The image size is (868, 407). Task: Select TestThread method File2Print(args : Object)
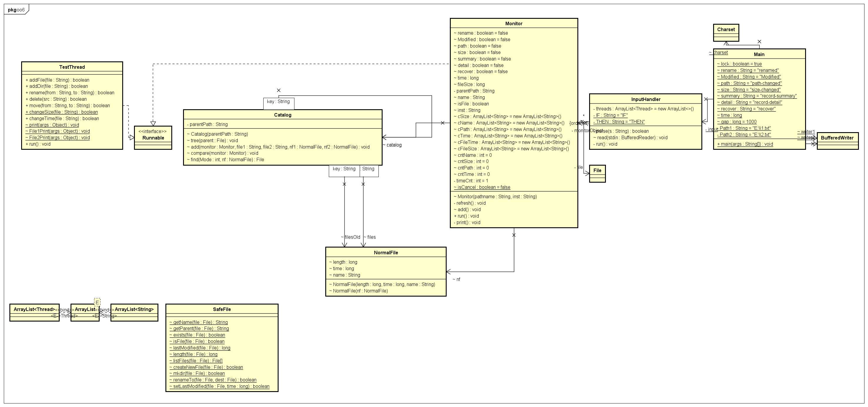coord(58,137)
